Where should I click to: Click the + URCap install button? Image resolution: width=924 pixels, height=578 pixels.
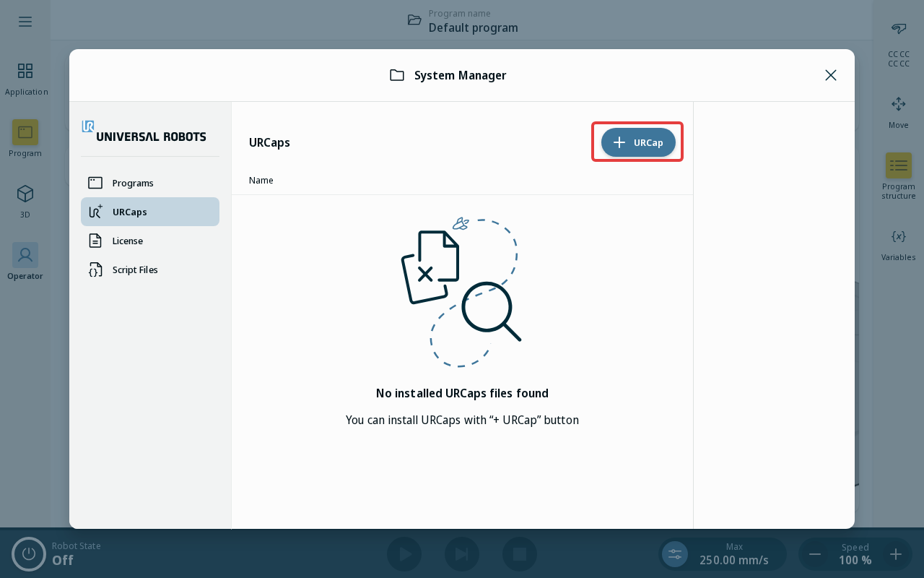tap(638, 142)
